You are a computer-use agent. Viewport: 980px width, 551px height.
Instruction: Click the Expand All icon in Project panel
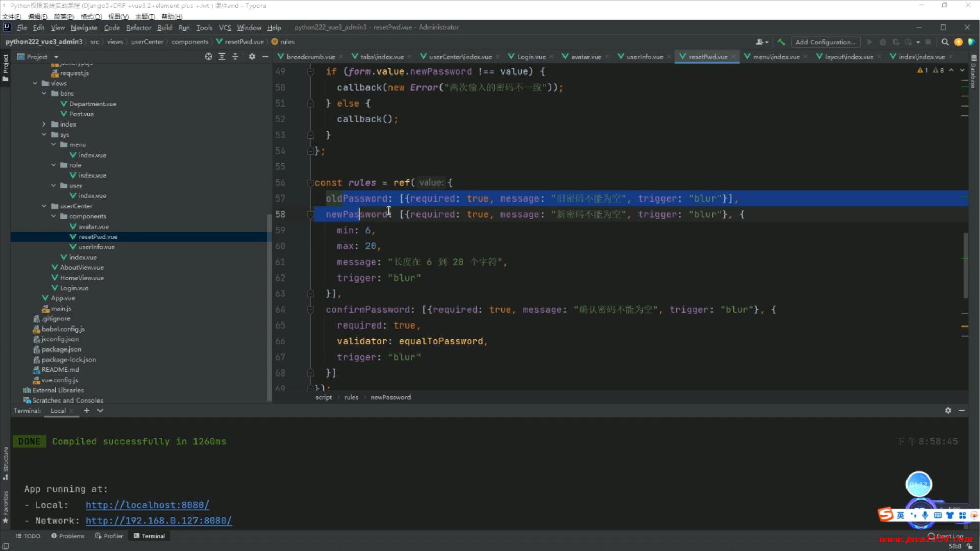(x=222, y=57)
